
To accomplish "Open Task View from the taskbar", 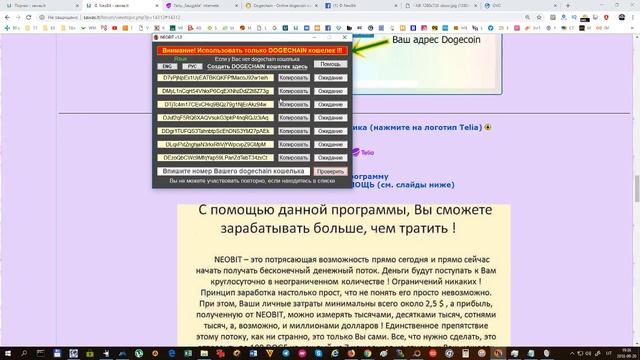I will point(40,353).
